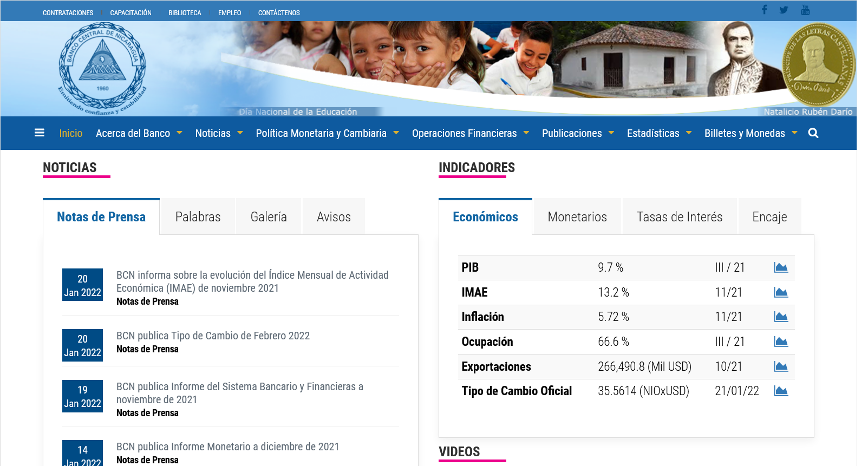View chart icon for Exportaciones row
868x466 pixels.
point(781,366)
